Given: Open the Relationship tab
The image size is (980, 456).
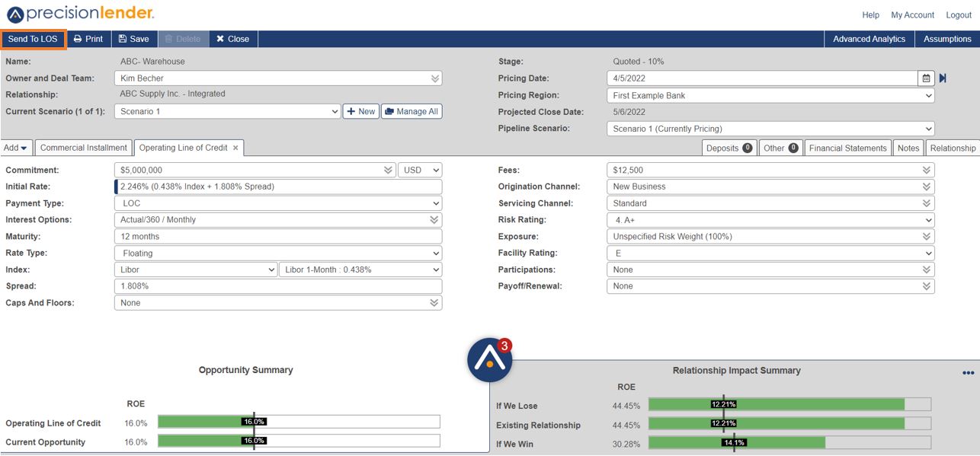Looking at the screenshot, I should pyautogui.click(x=953, y=148).
